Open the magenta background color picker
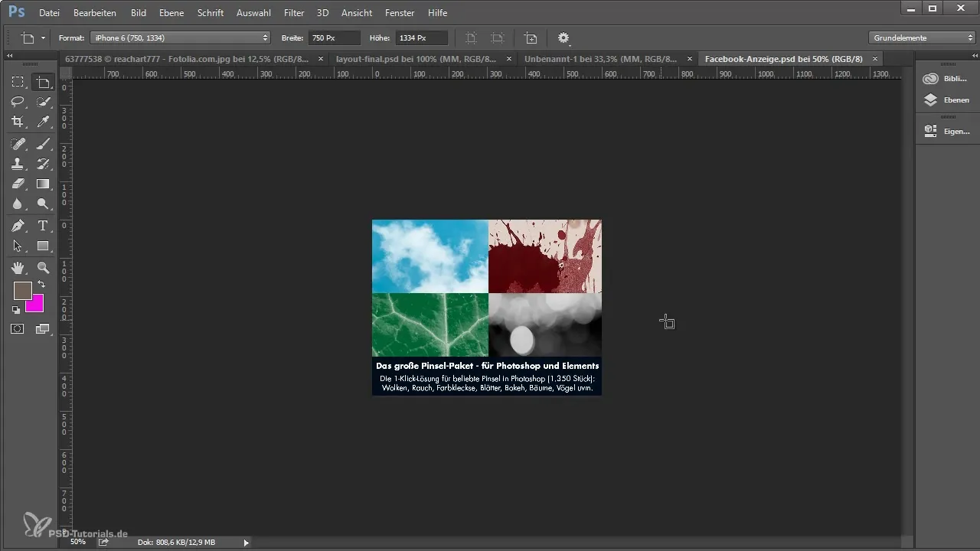980x551 pixels. coord(37,305)
